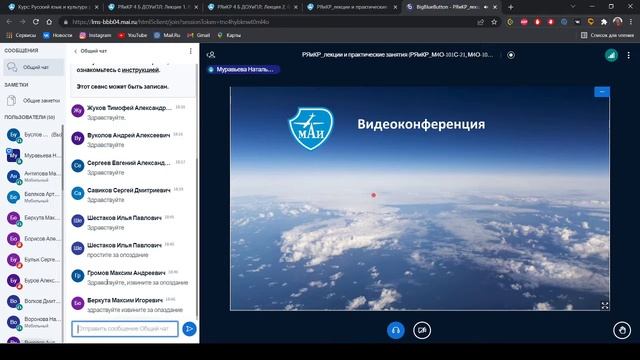Viewport: 640px width, 360px height.
Task: Select user Буслов in users list
Action: tap(33, 135)
